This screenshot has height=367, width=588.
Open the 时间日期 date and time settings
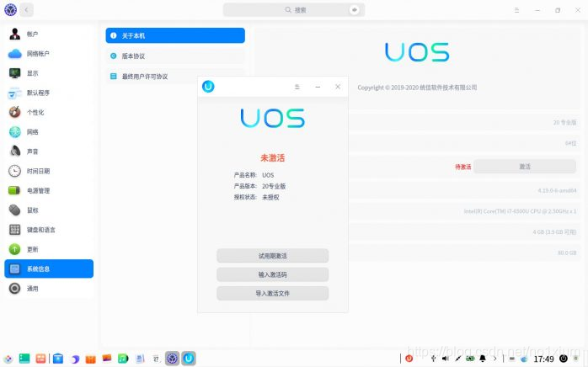[49, 171]
